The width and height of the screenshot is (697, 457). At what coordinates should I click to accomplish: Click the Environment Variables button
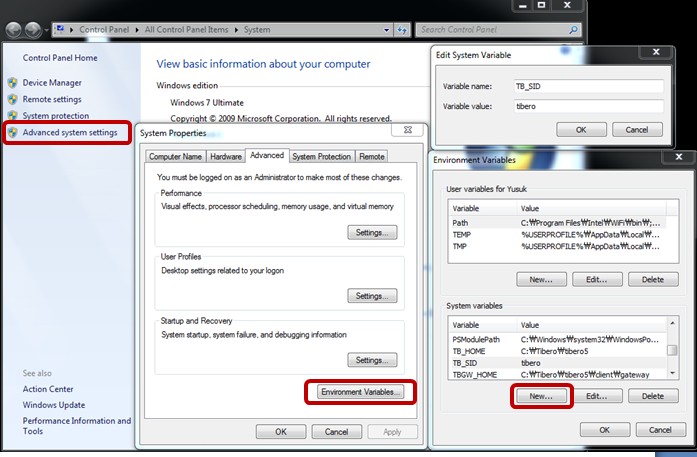(x=361, y=392)
